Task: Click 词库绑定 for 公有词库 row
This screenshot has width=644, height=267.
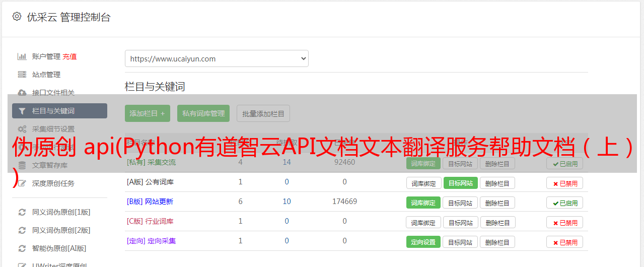Action: coord(423,183)
